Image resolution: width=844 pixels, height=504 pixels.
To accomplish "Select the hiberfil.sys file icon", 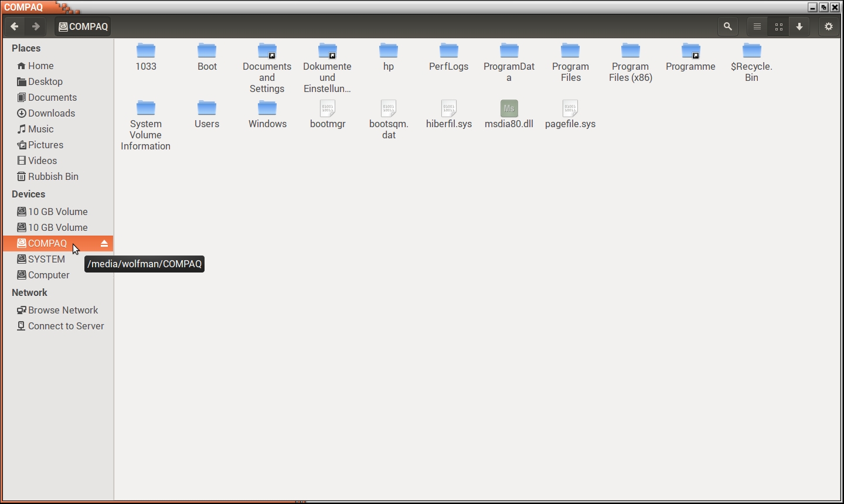I will point(449,108).
